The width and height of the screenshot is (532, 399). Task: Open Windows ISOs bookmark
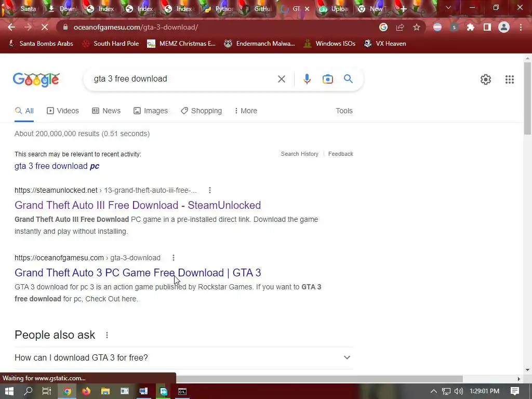tap(329, 44)
